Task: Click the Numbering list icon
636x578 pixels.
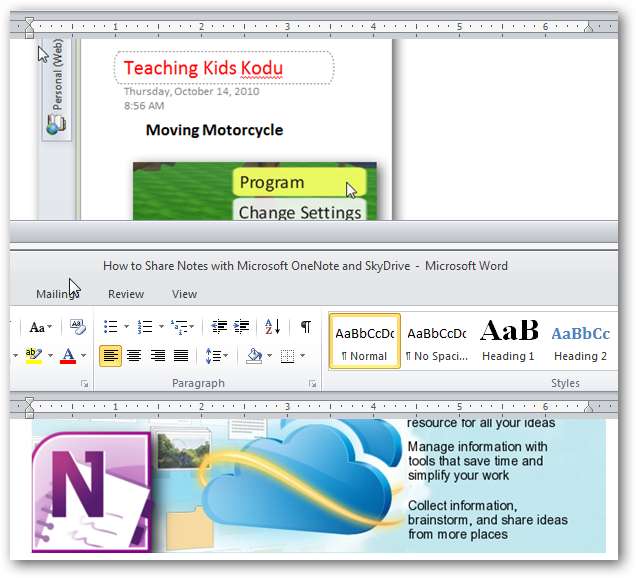Action: 145,326
